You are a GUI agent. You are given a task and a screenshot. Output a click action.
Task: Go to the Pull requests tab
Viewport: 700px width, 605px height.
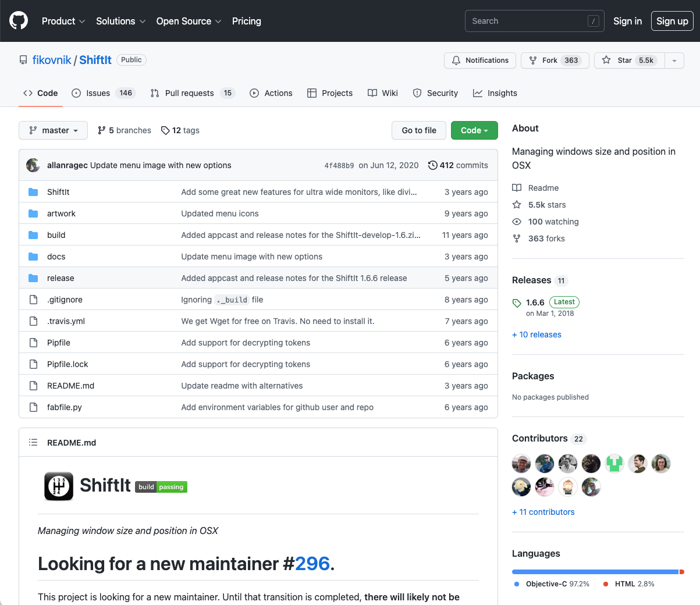click(192, 93)
